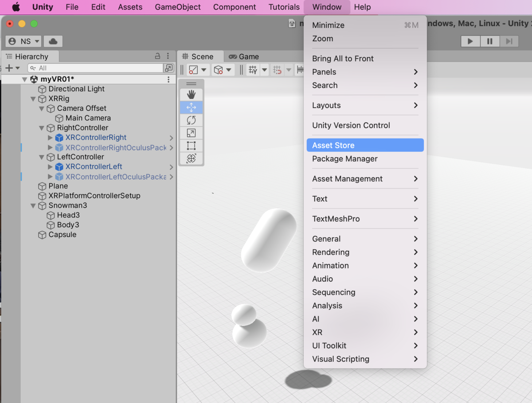
Task: Select the Plane object
Action: click(58, 186)
